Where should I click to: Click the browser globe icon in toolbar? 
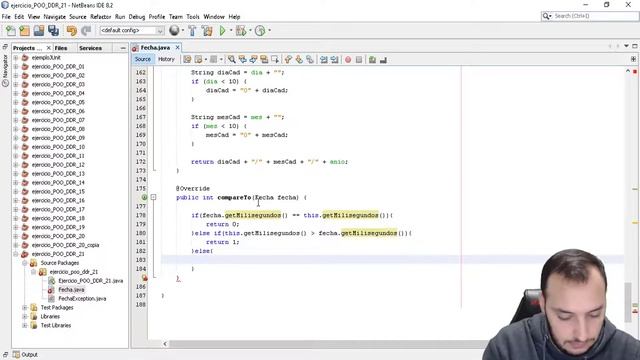[174, 30]
